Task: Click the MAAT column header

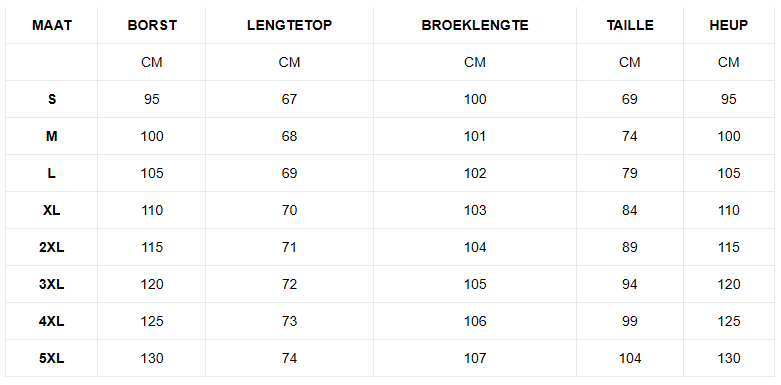Action: coord(52,25)
